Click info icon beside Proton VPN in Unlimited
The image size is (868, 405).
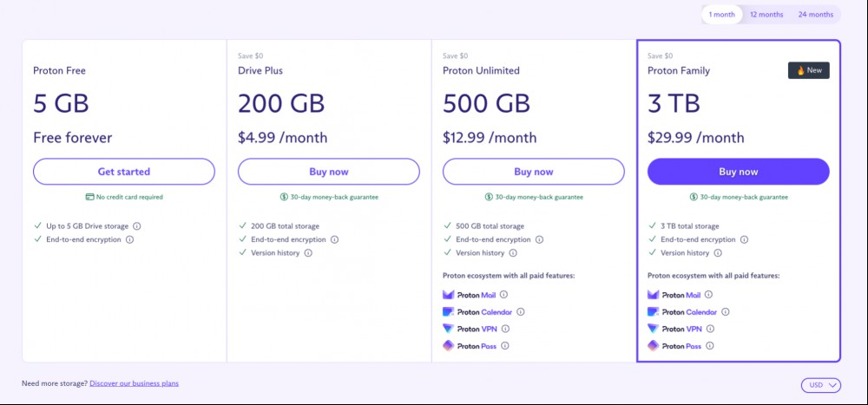(x=505, y=329)
